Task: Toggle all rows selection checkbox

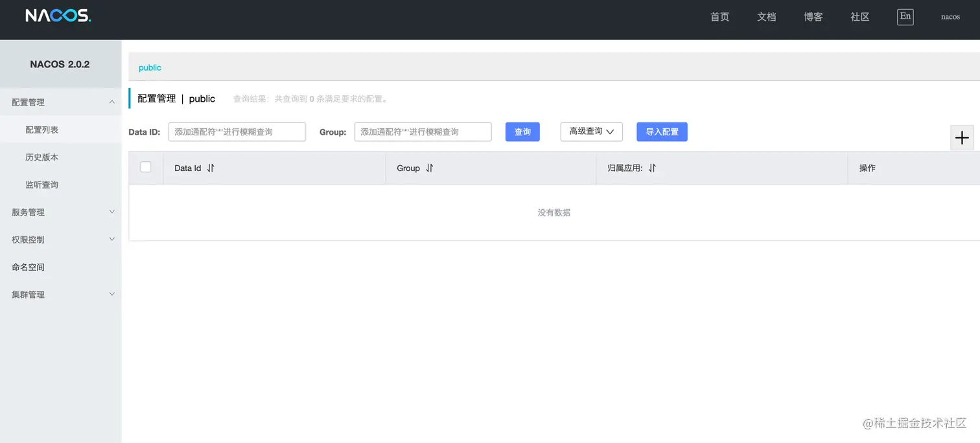Action: click(145, 166)
